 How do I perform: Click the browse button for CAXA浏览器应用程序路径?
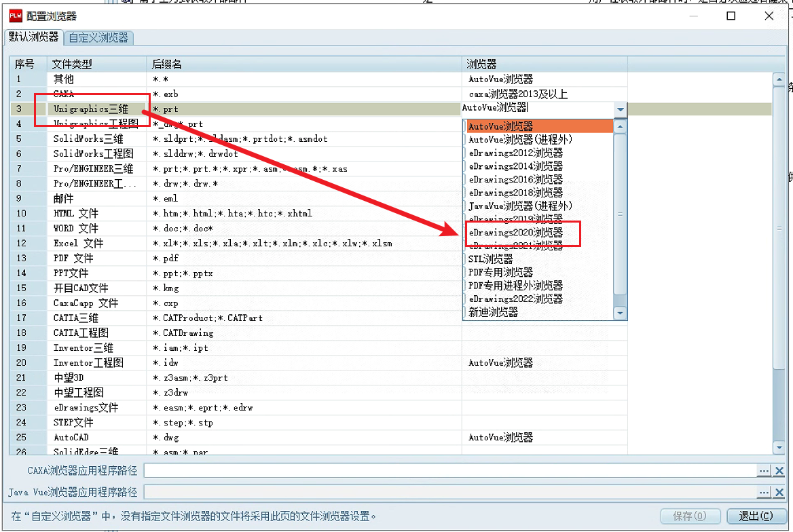tap(764, 472)
